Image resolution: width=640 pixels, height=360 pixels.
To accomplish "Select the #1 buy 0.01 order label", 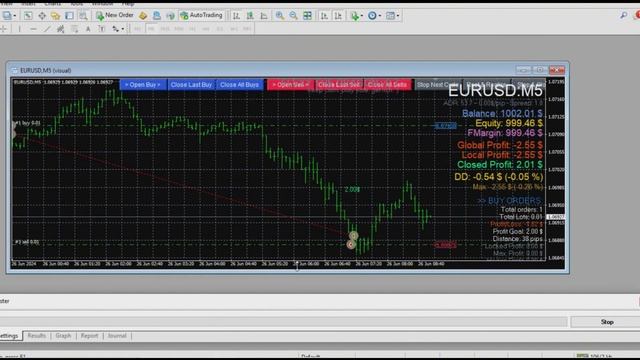I will point(28,123).
